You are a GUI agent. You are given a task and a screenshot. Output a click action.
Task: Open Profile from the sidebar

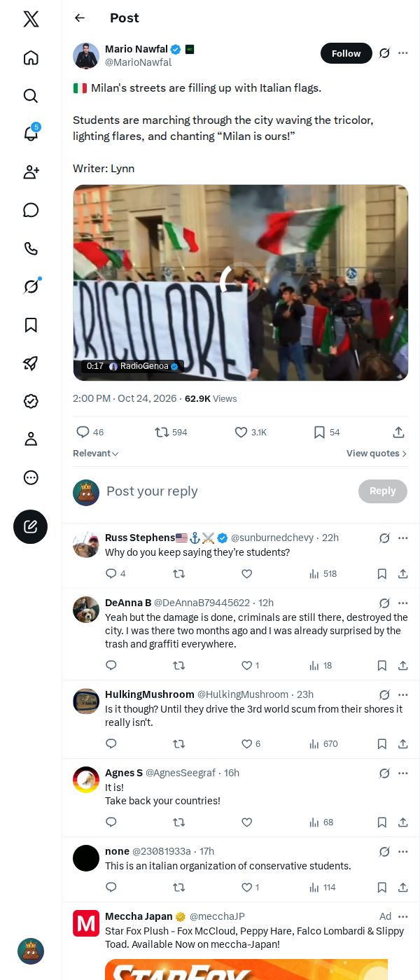coord(31,439)
